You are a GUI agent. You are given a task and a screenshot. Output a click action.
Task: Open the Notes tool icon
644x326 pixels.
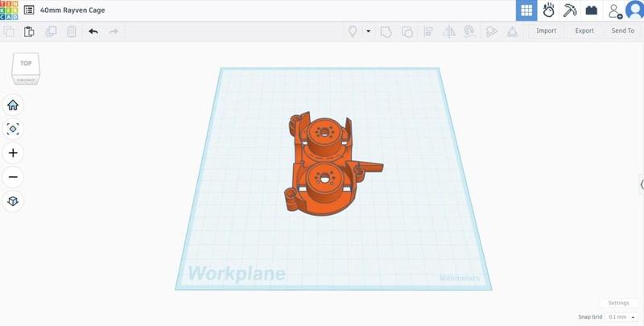point(491,31)
